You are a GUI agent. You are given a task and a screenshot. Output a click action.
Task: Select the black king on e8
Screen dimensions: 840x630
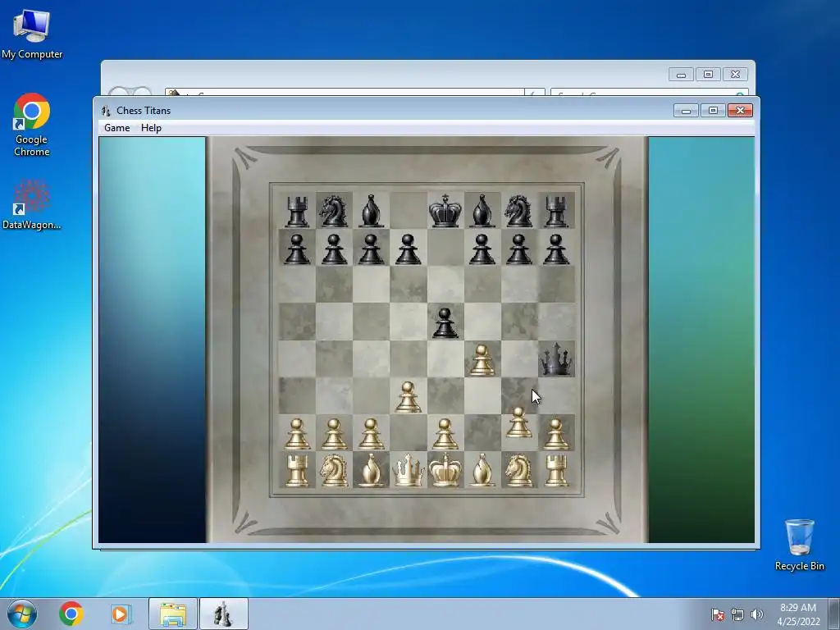click(x=445, y=211)
